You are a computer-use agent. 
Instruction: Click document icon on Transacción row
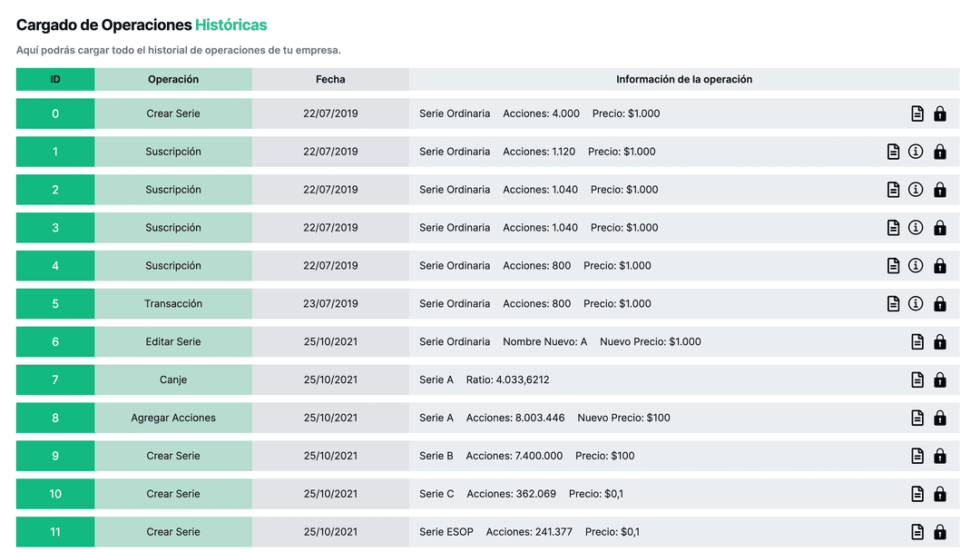893,304
